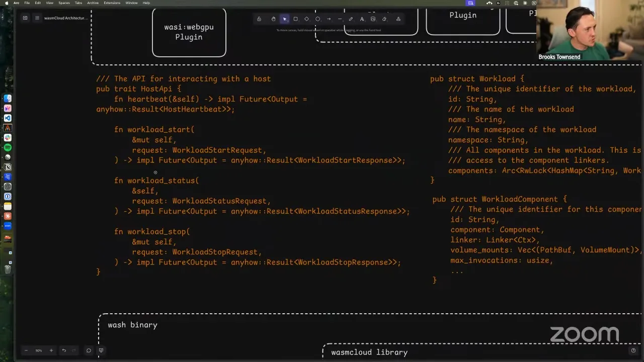644x362 pixels.
Task: Select the Eraser tool
Action: pos(384,19)
